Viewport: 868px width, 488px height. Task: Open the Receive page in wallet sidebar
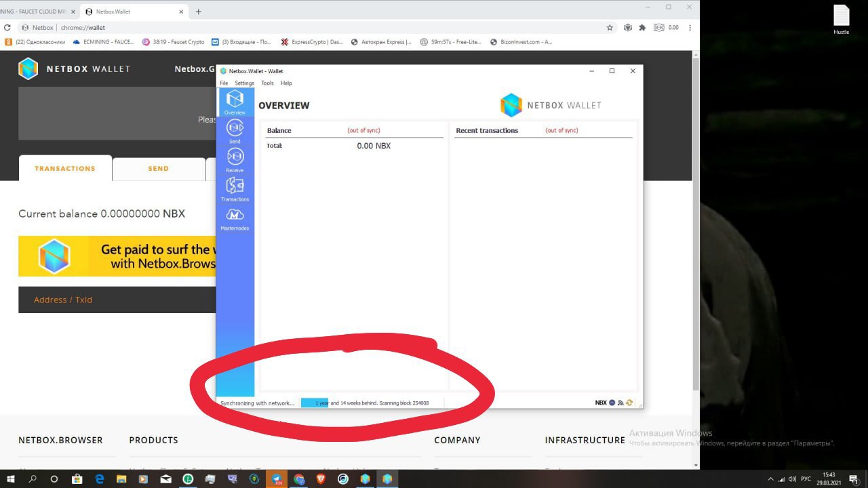coord(235,160)
